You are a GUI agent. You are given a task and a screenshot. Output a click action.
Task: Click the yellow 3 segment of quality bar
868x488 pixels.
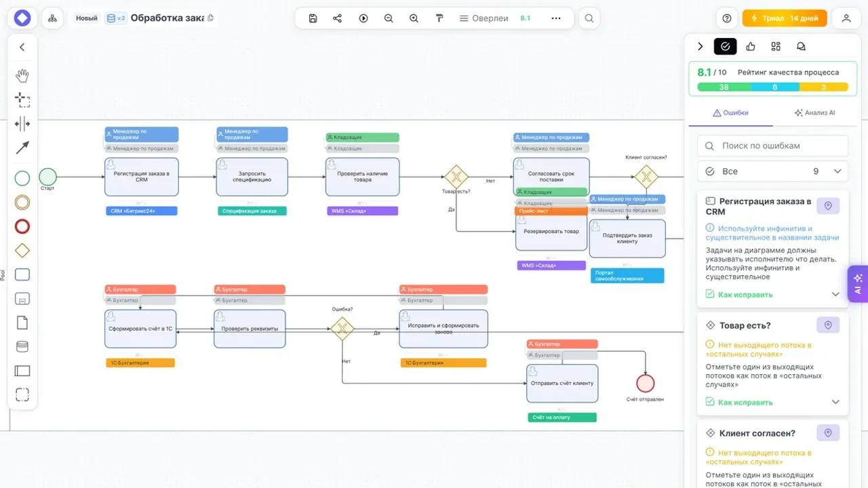click(824, 87)
